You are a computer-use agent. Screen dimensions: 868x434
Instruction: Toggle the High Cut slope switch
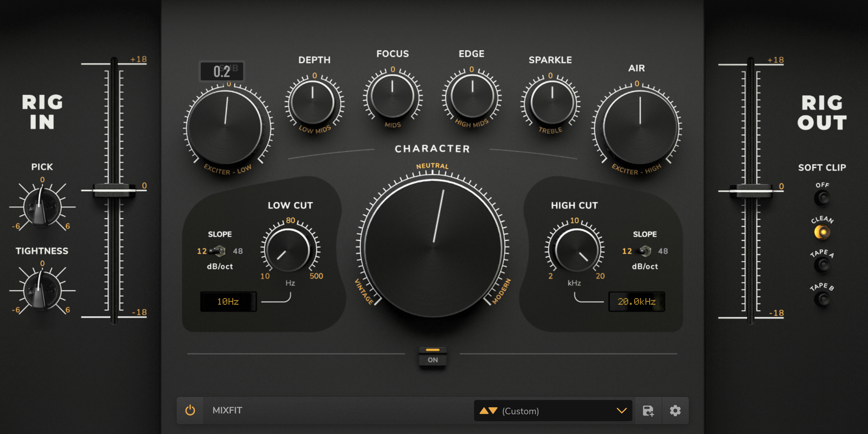pyautogui.click(x=644, y=251)
